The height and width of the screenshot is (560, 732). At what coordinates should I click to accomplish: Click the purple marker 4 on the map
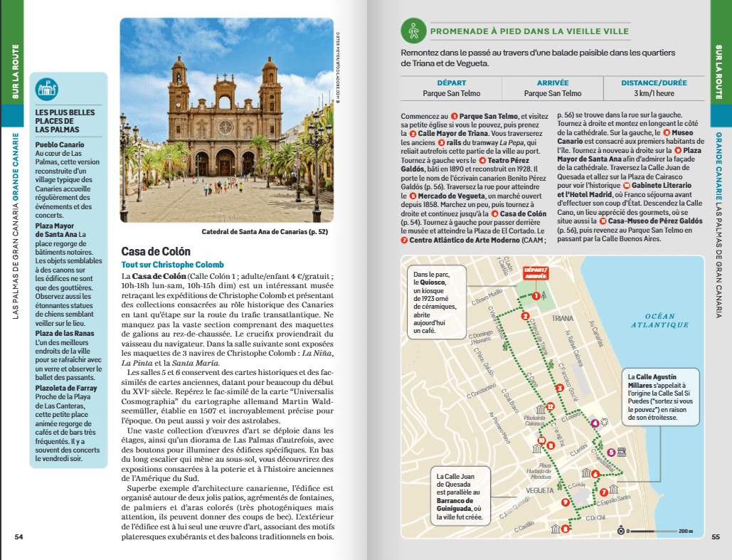595,424
